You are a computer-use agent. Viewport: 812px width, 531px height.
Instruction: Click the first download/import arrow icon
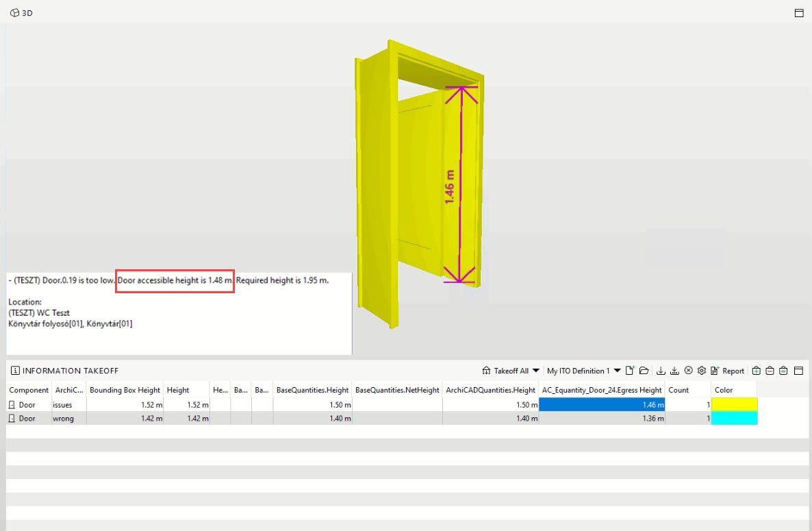point(660,371)
